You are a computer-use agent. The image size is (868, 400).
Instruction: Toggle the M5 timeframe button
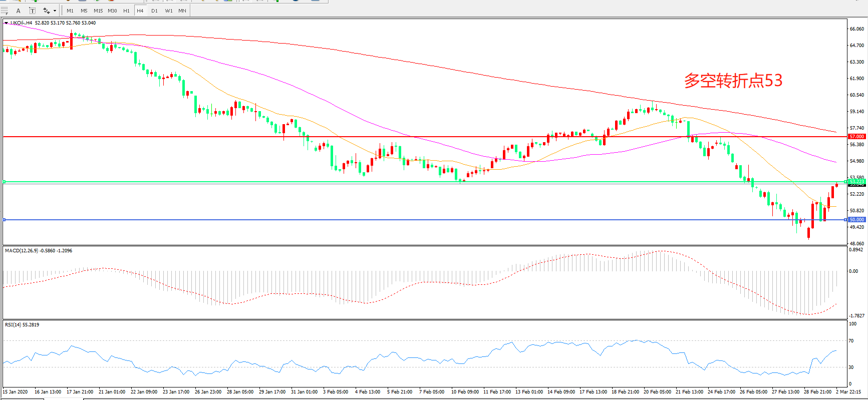(x=84, y=11)
